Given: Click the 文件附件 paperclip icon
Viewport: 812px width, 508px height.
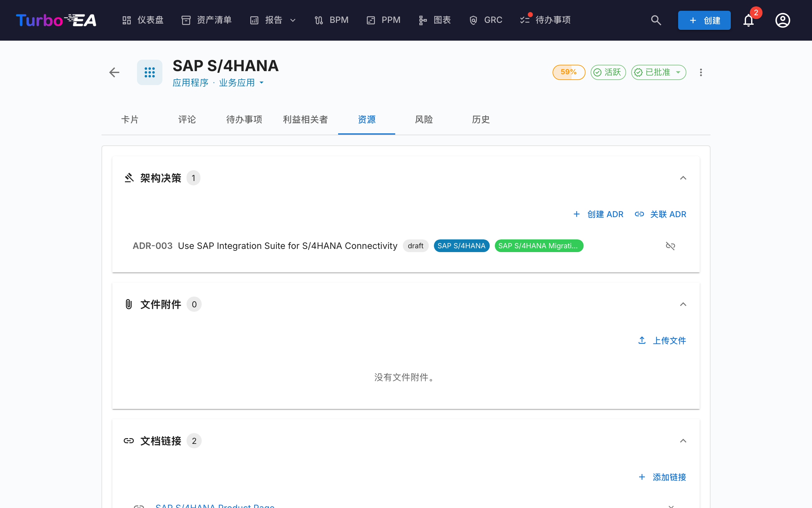Looking at the screenshot, I should [129, 304].
